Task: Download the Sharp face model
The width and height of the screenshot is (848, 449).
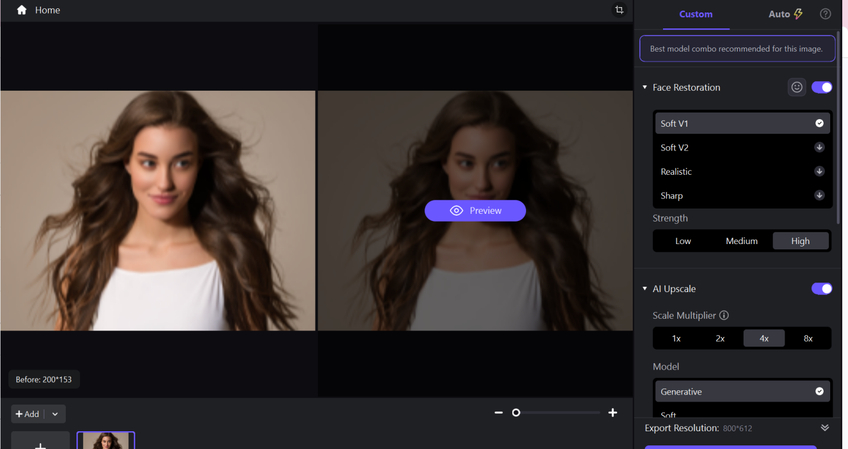Action: coord(819,195)
